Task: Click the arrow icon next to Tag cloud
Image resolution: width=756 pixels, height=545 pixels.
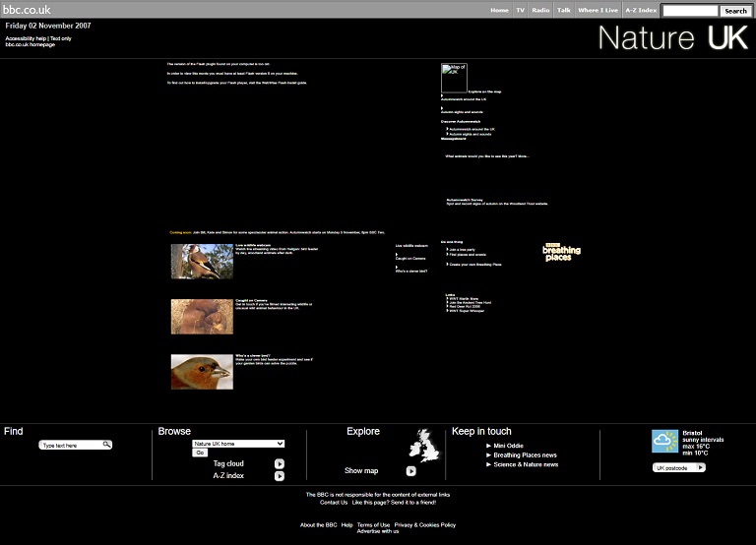Action: click(280, 463)
